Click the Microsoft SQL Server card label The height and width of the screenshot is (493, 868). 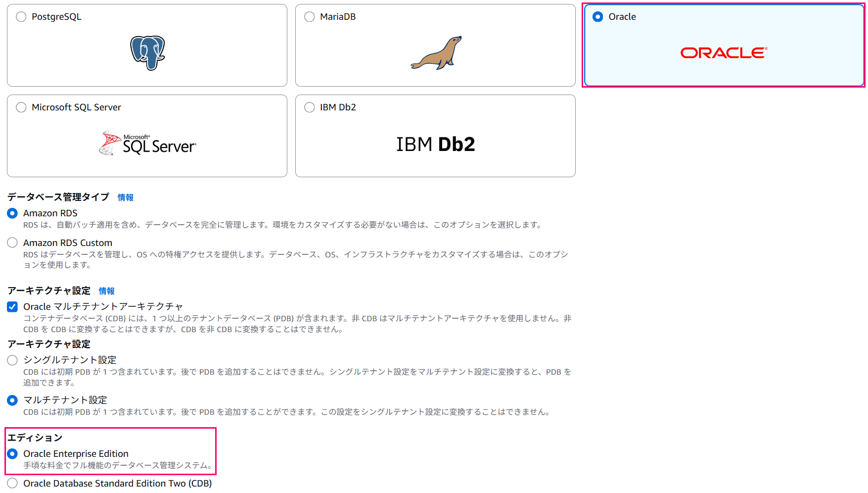click(76, 107)
